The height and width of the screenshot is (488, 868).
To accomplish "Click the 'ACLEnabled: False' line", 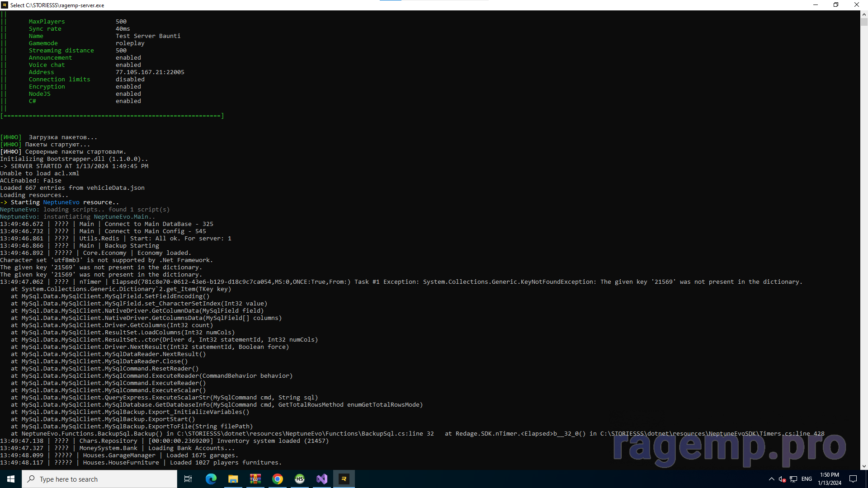I will [x=31, y=180].
